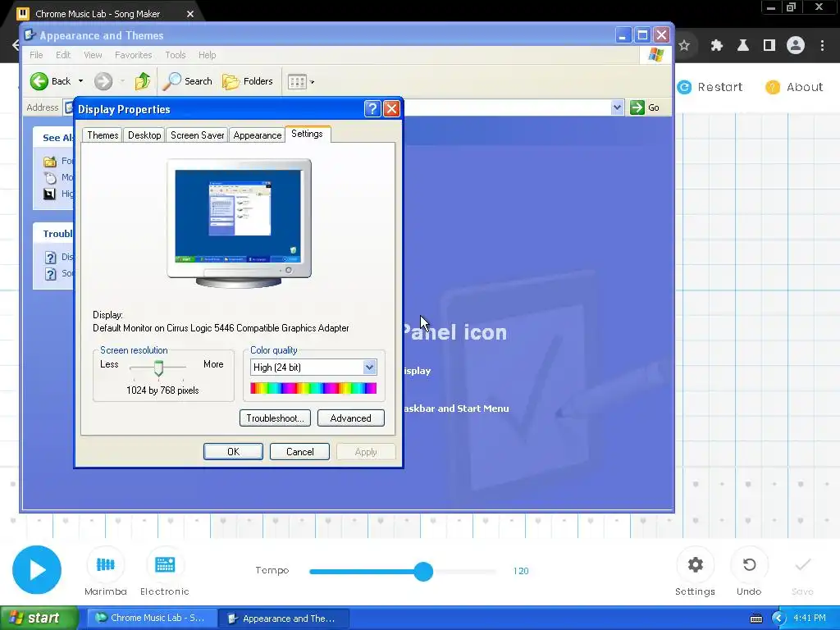
Task: Open the Color quality dropdown
Action: [369, 367]
